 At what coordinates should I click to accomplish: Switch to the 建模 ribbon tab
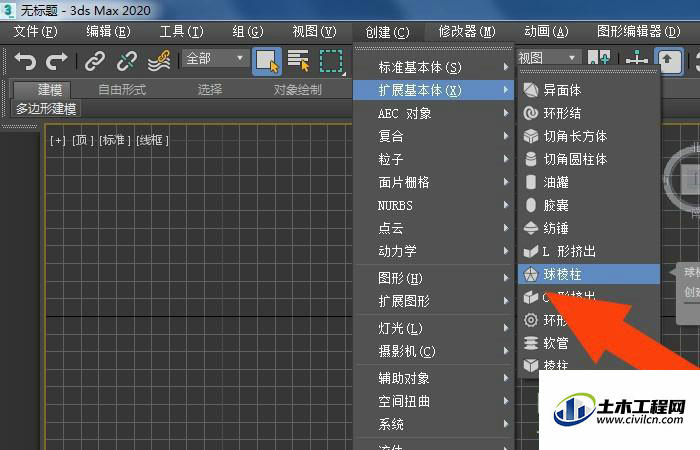coord(43,90)
